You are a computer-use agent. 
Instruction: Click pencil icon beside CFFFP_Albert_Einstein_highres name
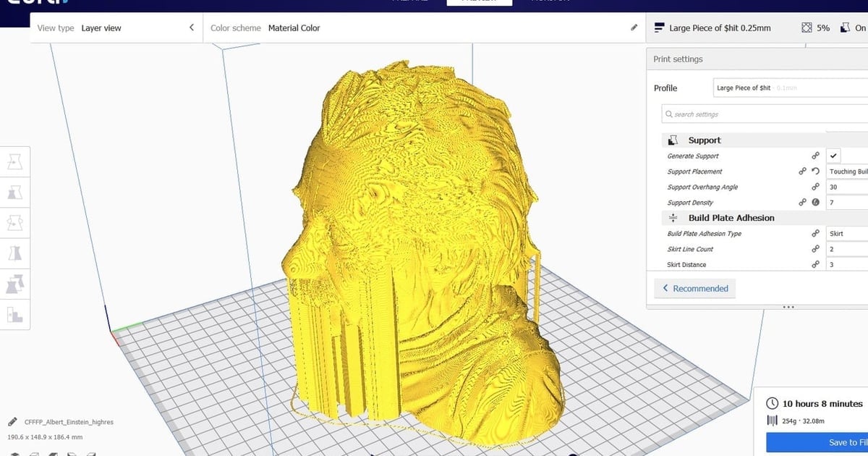12,421
